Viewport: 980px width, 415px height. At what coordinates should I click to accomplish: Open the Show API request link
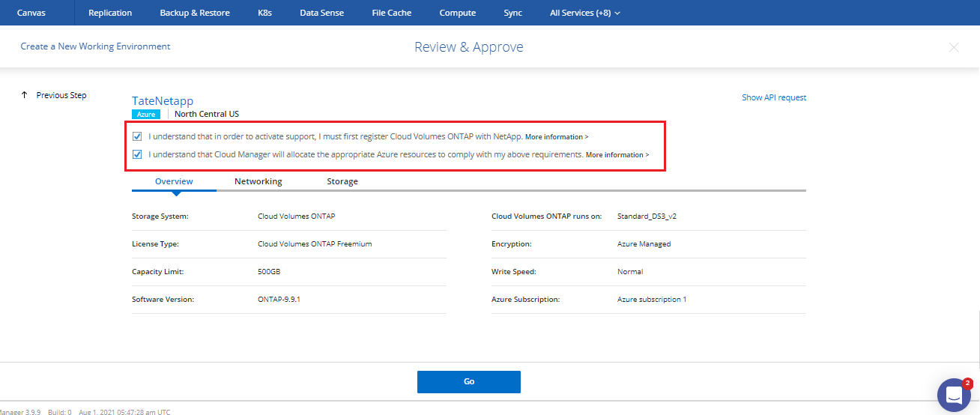tap(773, 97)
